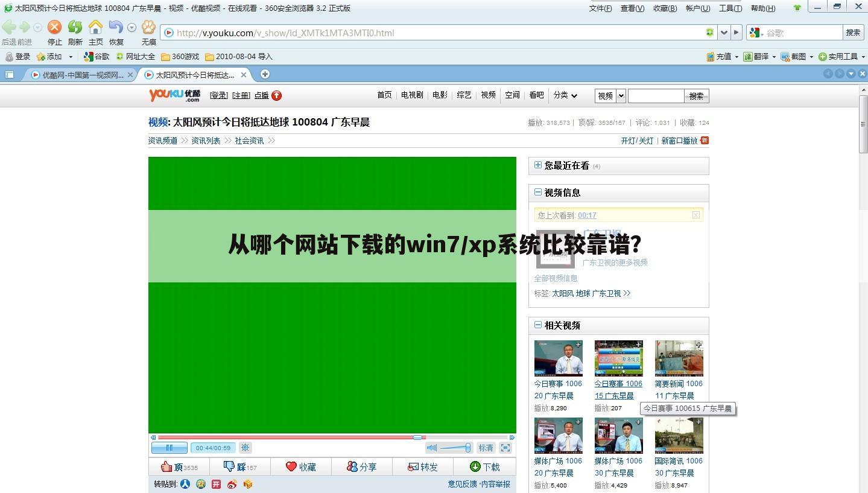
Task: Open the 帐户(U) menu
Action: coord(698,8)
